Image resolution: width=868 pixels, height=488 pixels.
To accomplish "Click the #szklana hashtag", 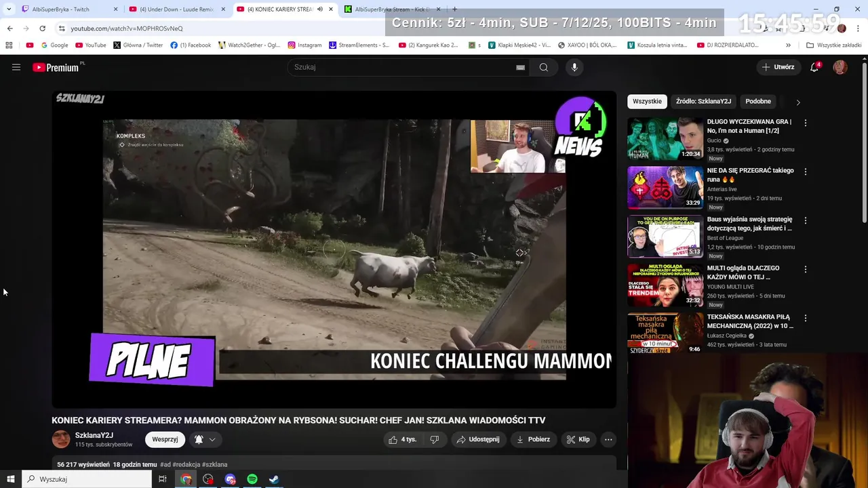I will pos(214,464).
